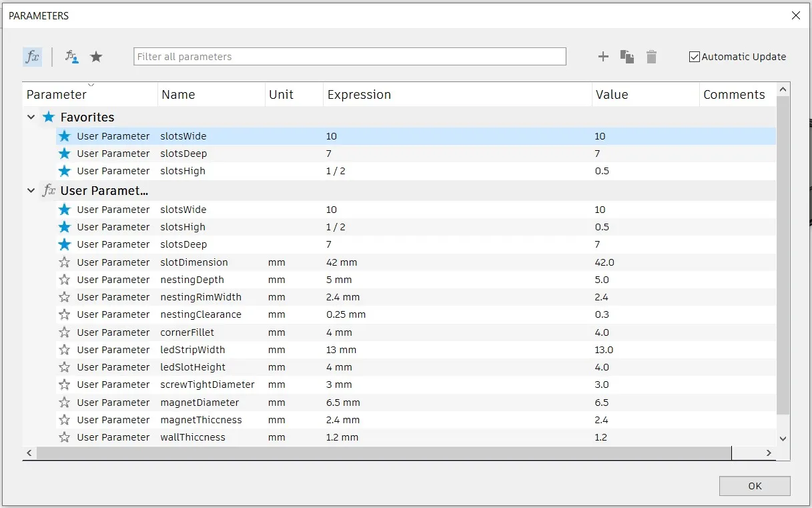Click the favorites star filter icon
Viewport: 812px width, 508px height.
[x=96, y=57]
